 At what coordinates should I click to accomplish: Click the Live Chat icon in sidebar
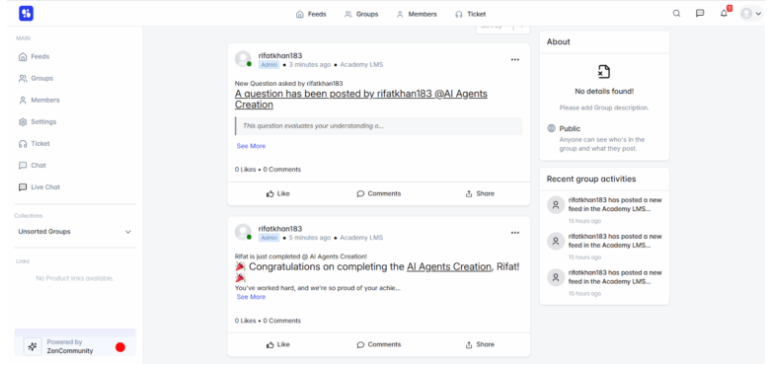[23, 187]
